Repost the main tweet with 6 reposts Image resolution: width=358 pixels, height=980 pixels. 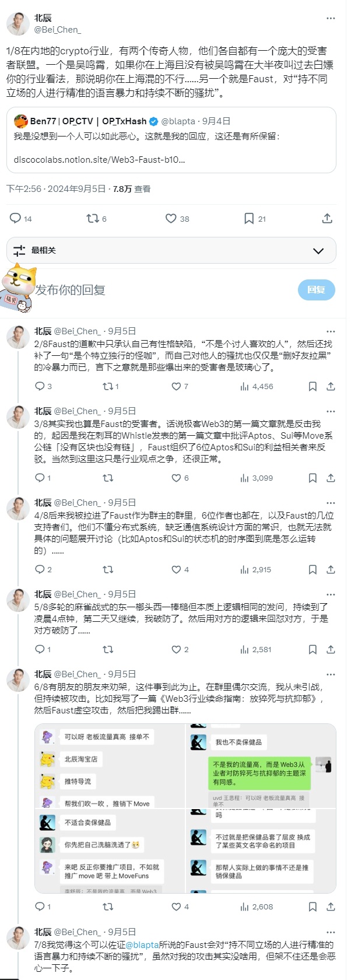pos(93,218)
